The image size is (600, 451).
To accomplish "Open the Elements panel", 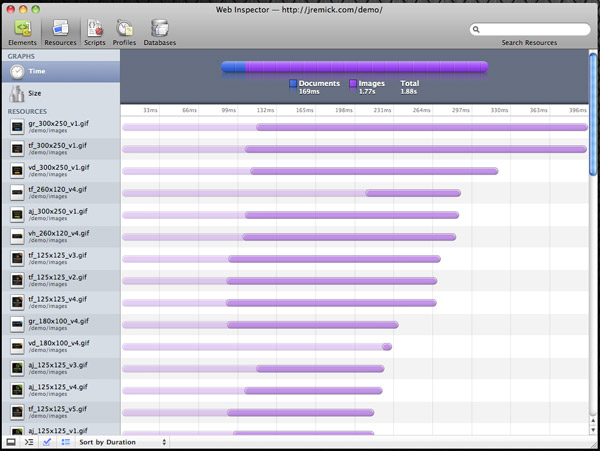I will (x=23, y=33).
